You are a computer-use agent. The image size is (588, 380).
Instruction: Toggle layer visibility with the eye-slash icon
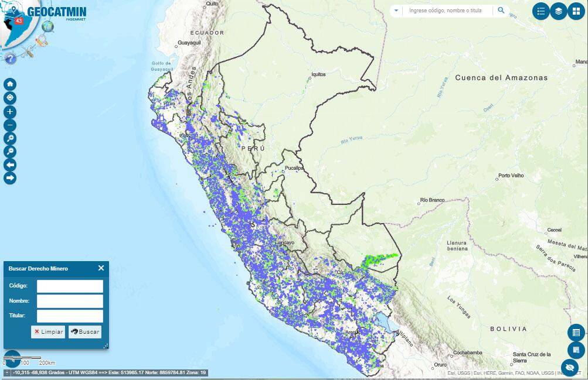point(569,367)
